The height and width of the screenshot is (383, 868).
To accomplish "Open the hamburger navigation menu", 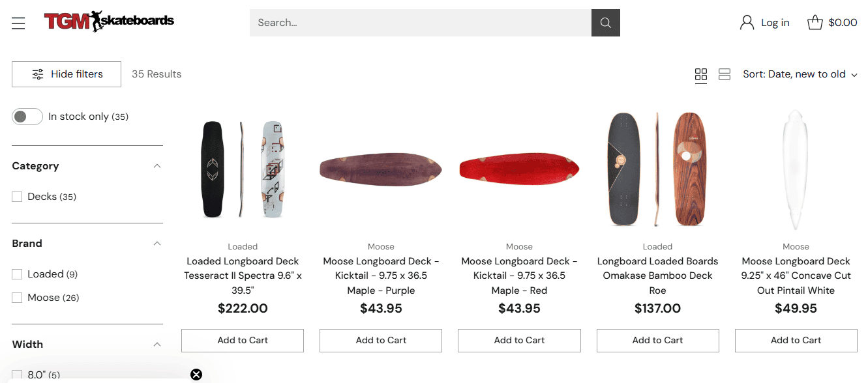I will pos(18,22).
